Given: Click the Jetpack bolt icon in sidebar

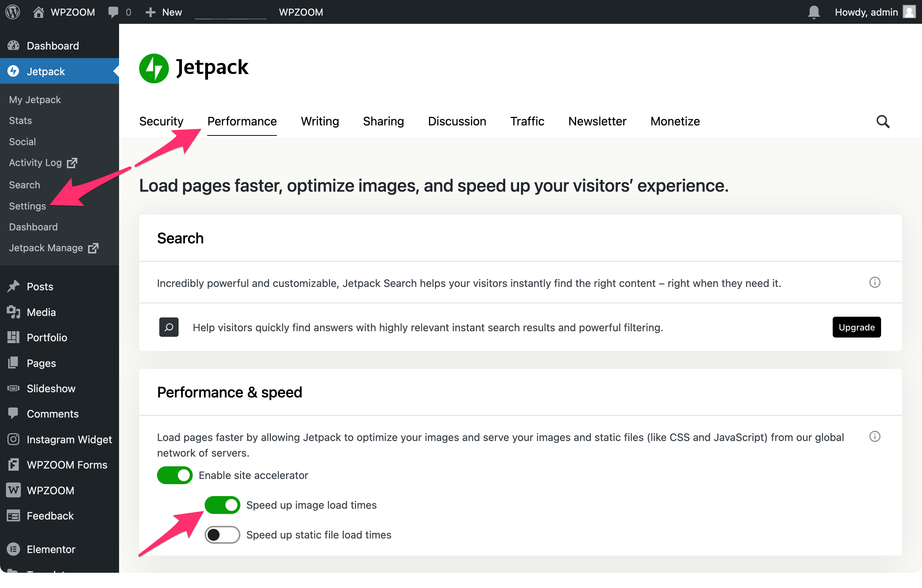Looking at the screenshot, I should pyautogui.click(x=13, y=71).
